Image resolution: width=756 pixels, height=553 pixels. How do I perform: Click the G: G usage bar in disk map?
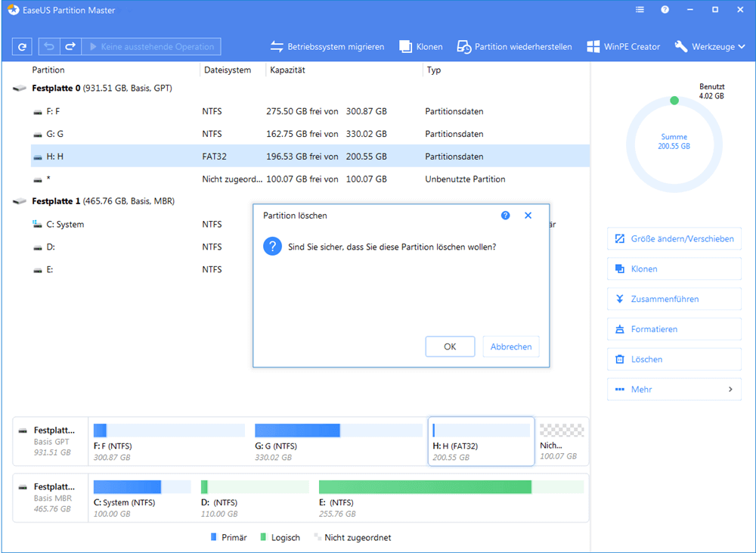[339, 430]
